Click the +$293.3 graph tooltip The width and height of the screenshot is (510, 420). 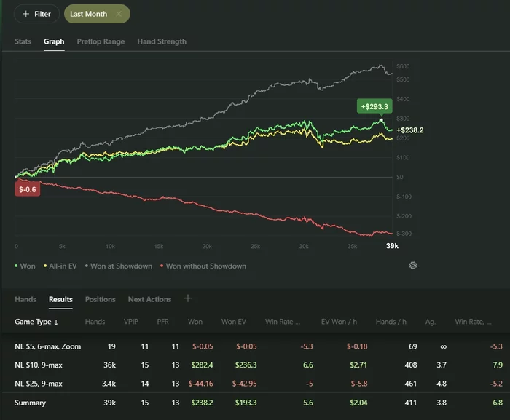374,106
